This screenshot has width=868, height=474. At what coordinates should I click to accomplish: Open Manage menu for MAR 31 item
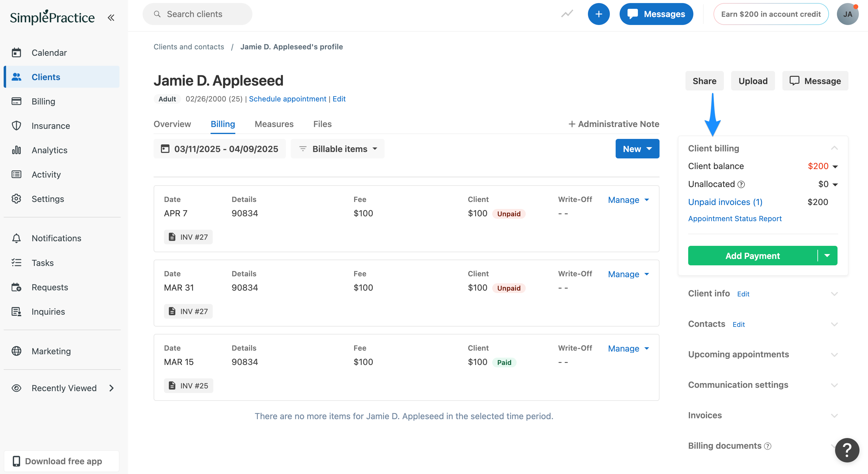pyautogui.click(x=628, y=274)
